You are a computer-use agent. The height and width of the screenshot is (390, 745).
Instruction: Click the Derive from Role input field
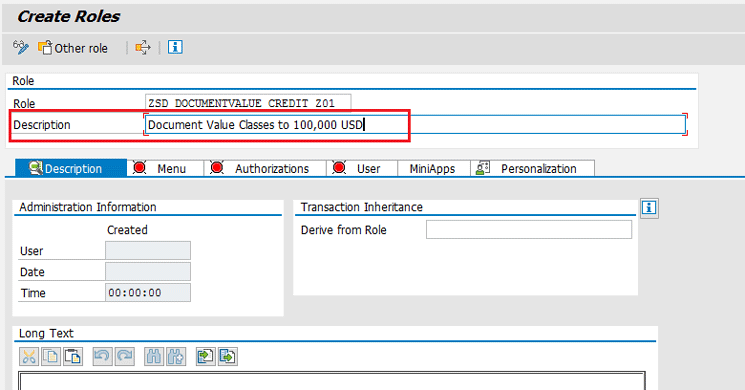(529, 229)
